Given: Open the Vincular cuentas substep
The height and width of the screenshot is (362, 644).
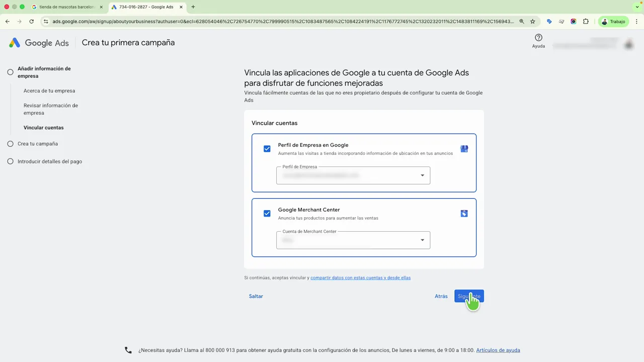Looking at the screenshot, I should pos(44,128).
